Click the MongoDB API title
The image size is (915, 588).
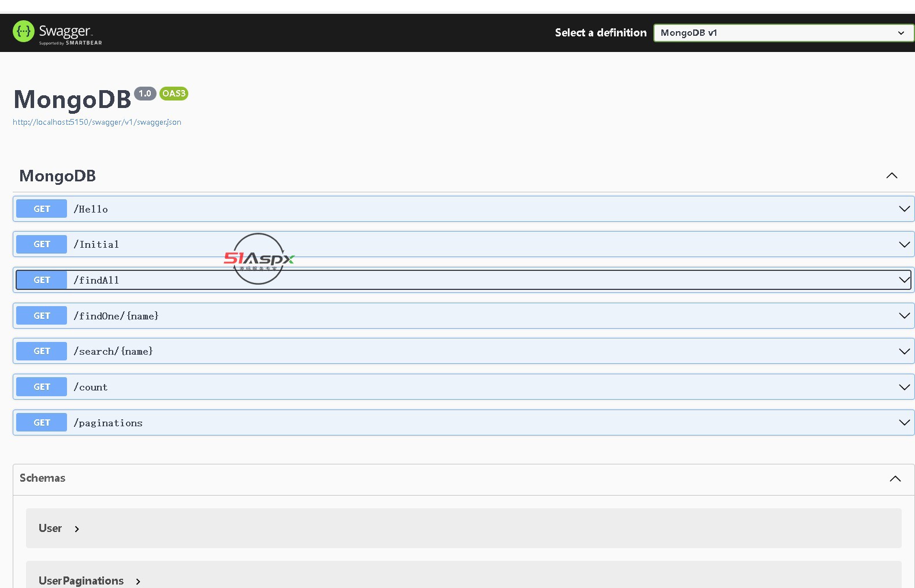[73, 100]
